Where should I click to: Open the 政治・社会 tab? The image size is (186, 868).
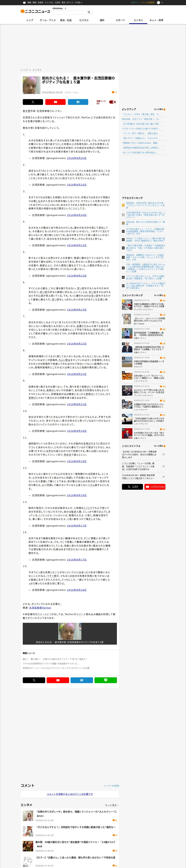(x=66, y=20)
